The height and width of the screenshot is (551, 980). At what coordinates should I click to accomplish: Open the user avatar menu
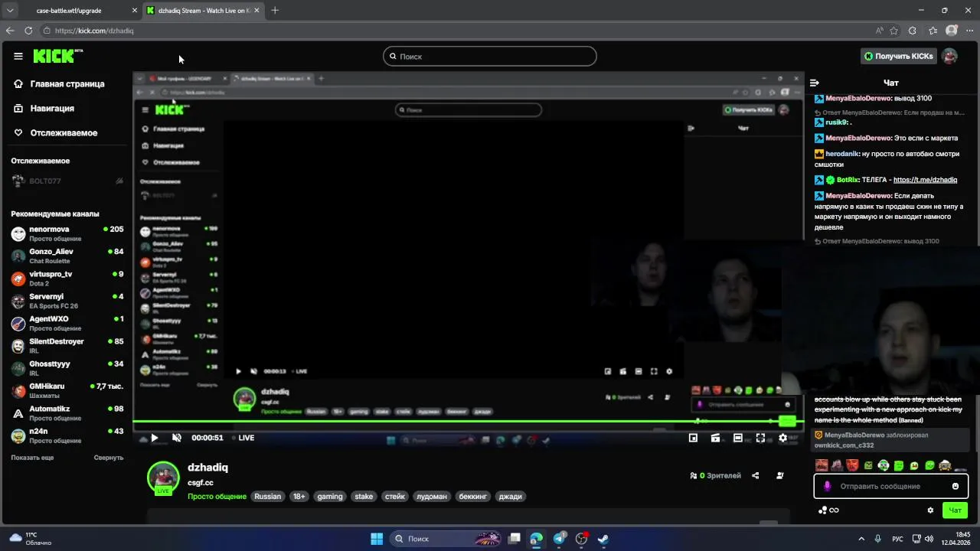(x=949, y=56)
